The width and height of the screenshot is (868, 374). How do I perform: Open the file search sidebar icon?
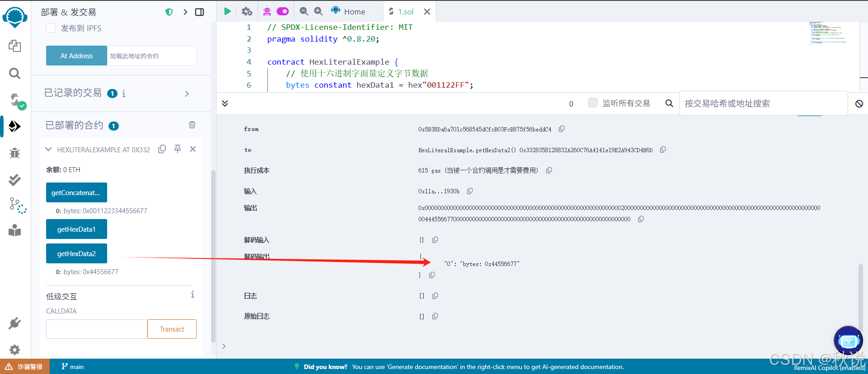[15, 73]
